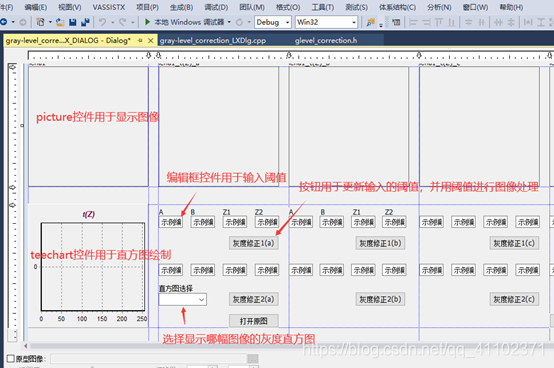This screenshot has width=554, height=368.
Task: Open the 编辑(E) menu
Action: pos(36,7)
